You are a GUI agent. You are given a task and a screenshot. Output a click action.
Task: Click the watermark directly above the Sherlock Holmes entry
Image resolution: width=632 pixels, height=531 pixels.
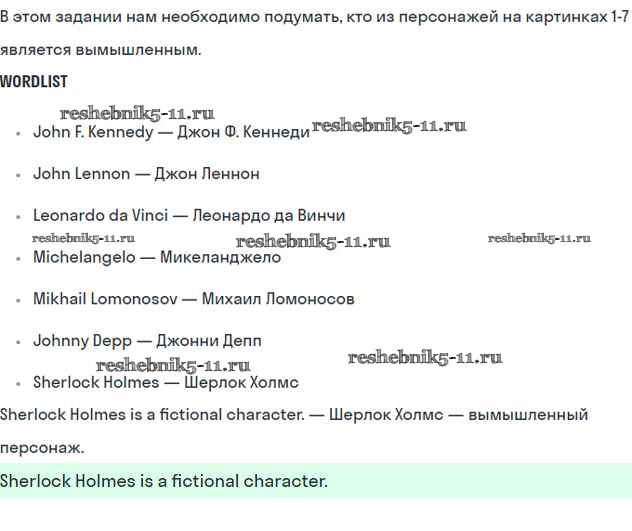pyautogui.click(x=173, y=365)
